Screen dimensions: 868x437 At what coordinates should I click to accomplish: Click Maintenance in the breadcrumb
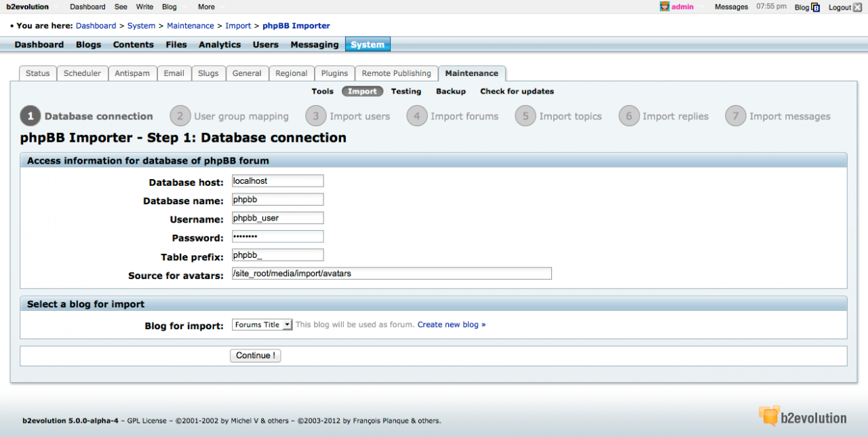pyautogui.click(x=191, y=26)
